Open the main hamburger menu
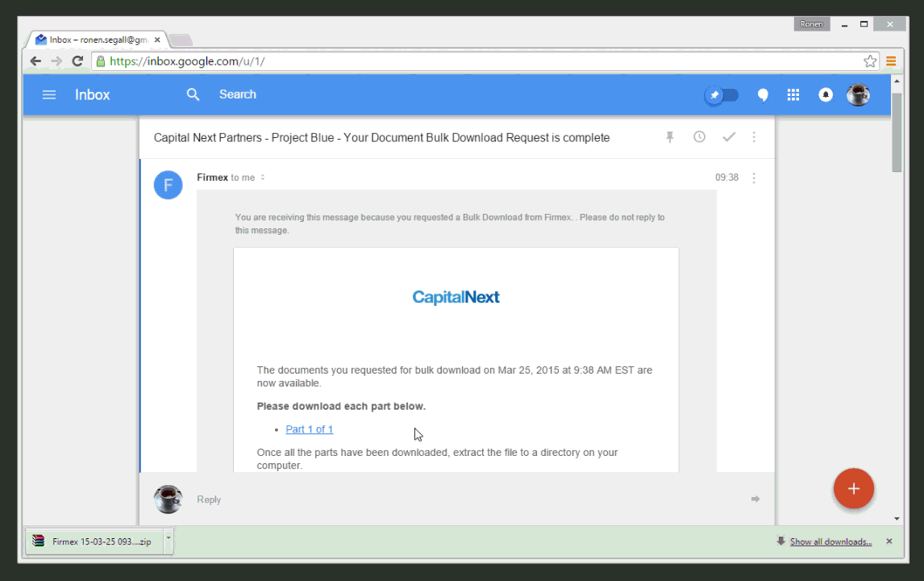This screenshot has height=581, width=924. tap(49, 95)
